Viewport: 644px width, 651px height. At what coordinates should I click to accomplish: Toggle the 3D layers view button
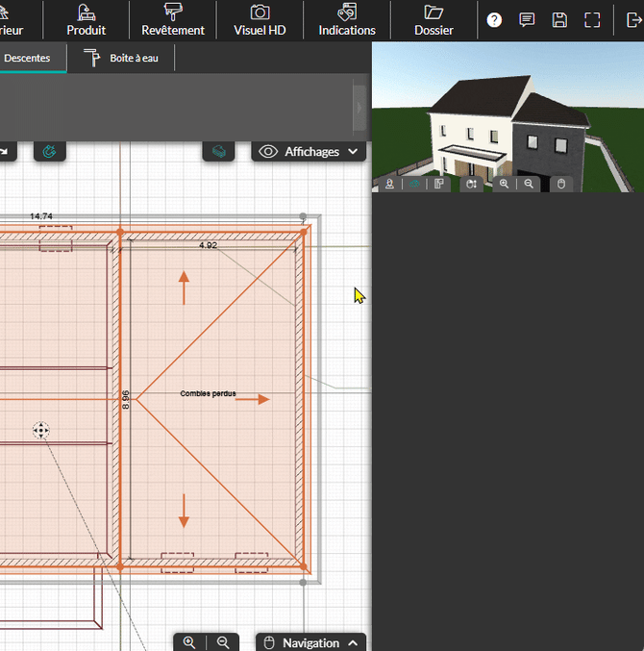[219, 151]
